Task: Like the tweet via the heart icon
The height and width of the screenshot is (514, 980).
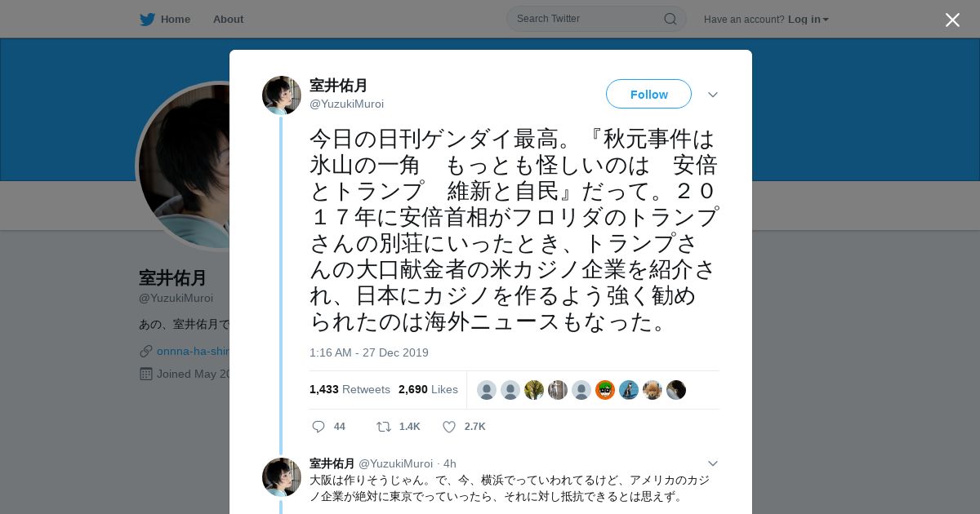Action: (x=449, y=427)
